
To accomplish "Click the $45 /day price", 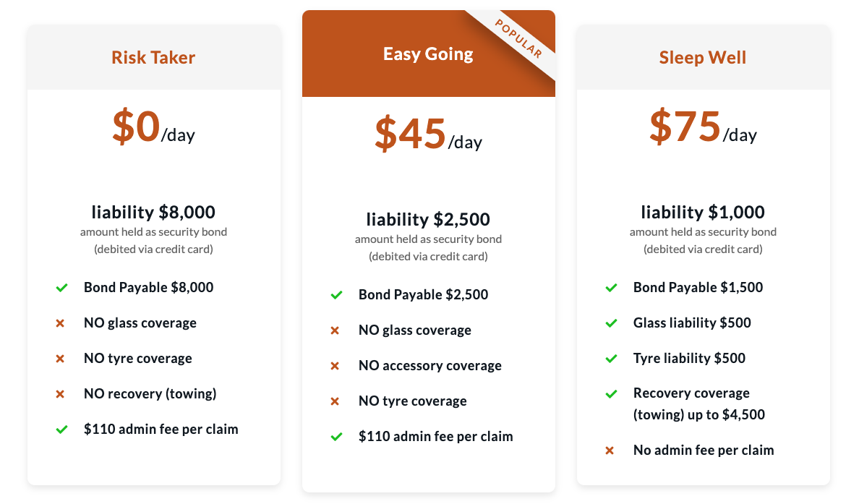I will (x=428, y=134).
